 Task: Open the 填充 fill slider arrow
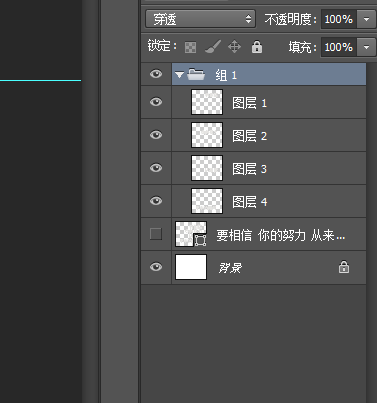point(366,47)
